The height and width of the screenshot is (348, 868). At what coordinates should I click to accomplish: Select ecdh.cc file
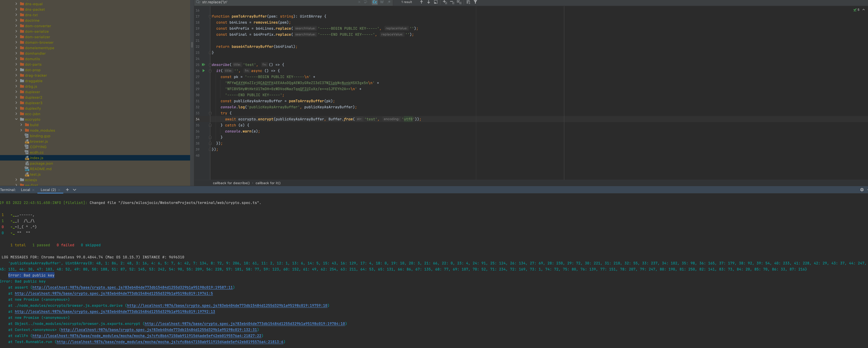[x=37, y=152]
